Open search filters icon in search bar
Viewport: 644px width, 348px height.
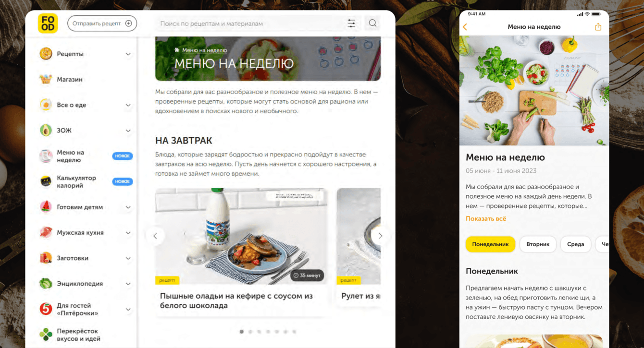(x=351, y=24)
